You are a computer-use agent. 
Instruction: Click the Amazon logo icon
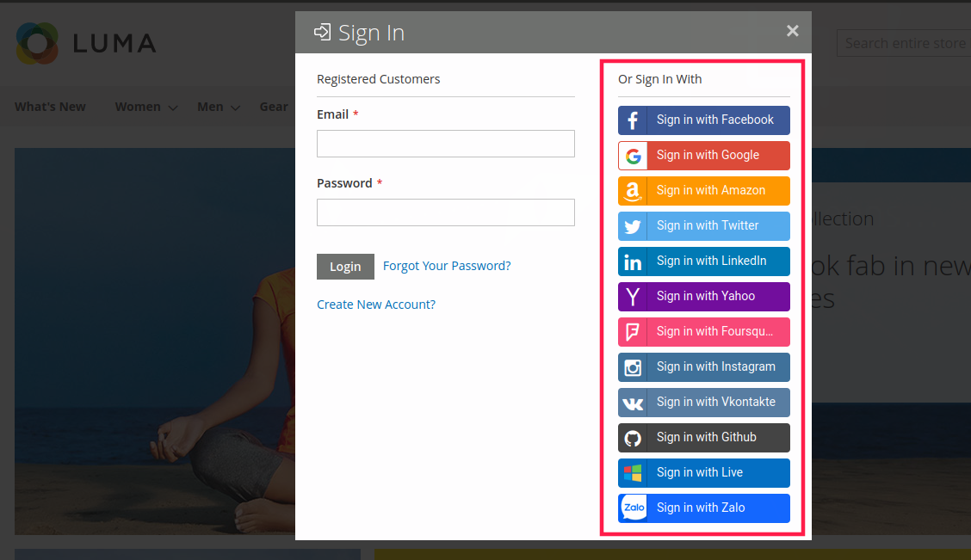click(633, 191)
